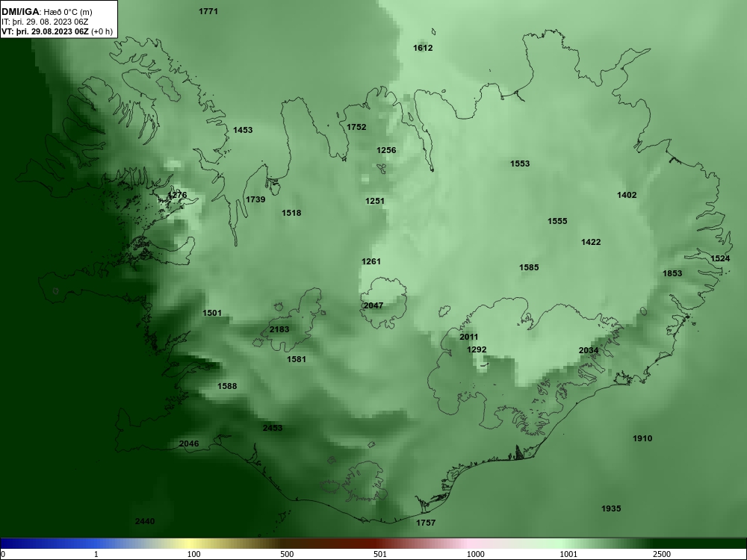Click the 2034 map value
The image size is (747, 560).
pos(589,350)
